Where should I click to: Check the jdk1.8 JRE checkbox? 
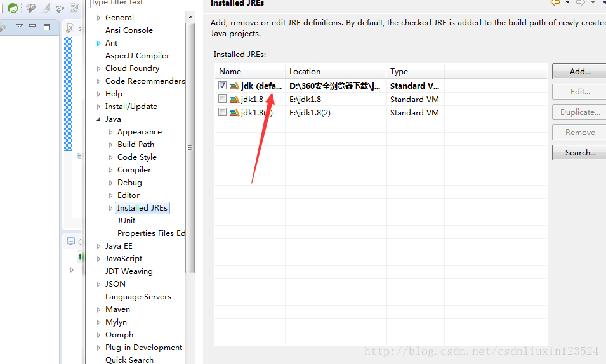pyautogui.click(x=222, y=99)
